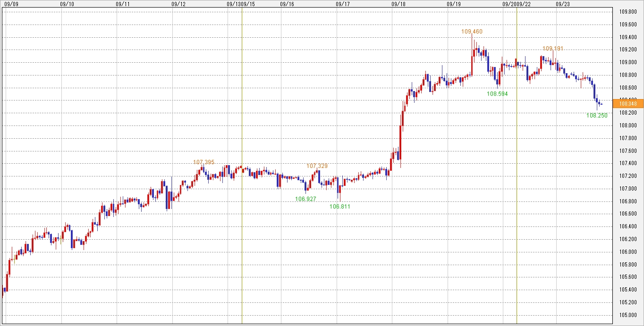Select the 09/10 date on time axis
The height and width of the screenshot is (326, 644).
coord(68,4)
